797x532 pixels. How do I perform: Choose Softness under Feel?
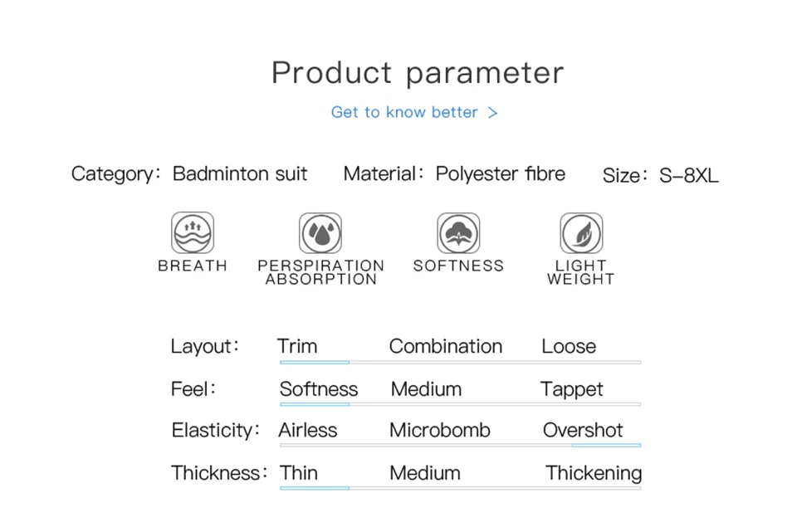[319, 389]
